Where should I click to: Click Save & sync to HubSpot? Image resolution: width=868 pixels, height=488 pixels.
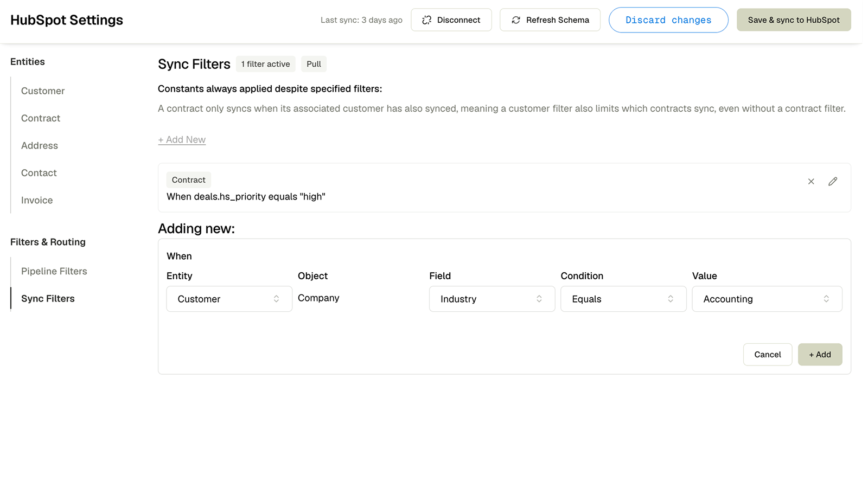coord(794,20)
